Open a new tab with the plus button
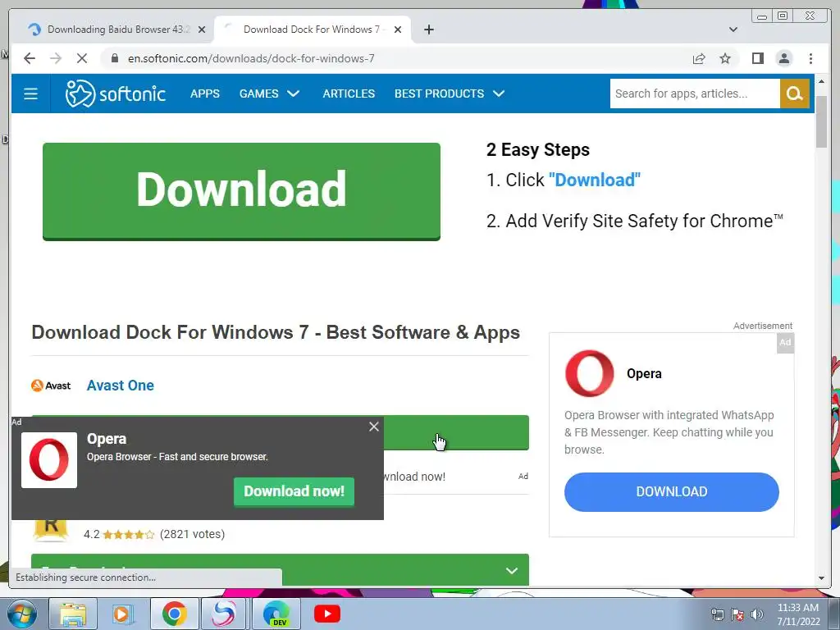 pyautogui.click(x=428, y=30)
